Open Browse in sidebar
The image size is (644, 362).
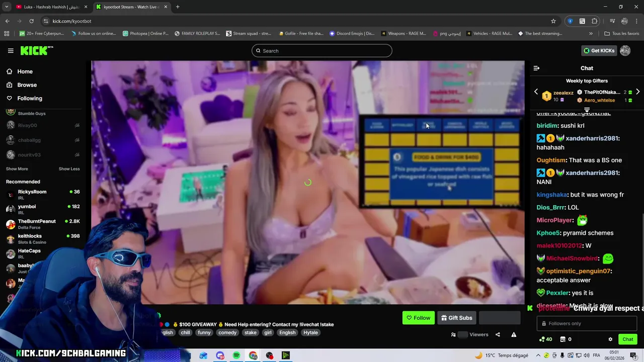coord(27,85)
